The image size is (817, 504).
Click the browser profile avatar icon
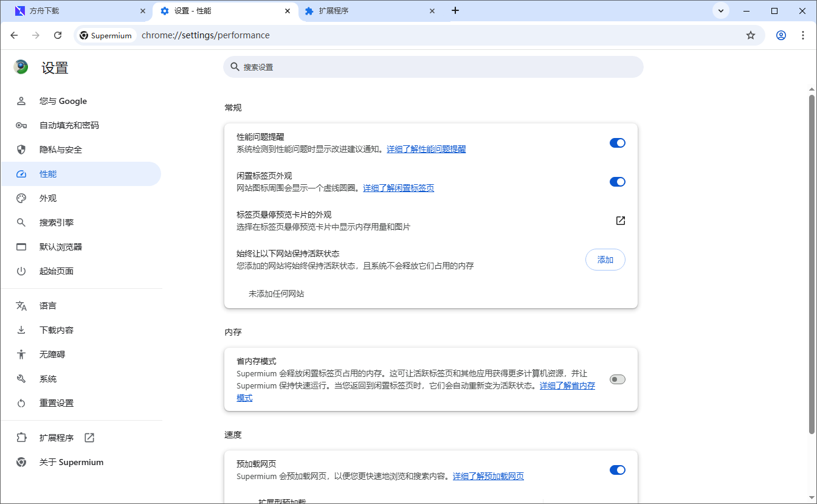(781, 35)
